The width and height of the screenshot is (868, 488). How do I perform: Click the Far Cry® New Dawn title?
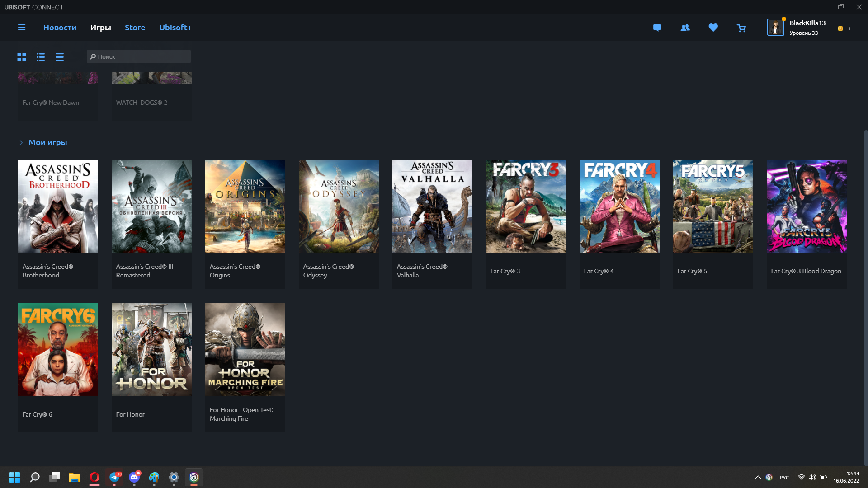pos(51,103)
